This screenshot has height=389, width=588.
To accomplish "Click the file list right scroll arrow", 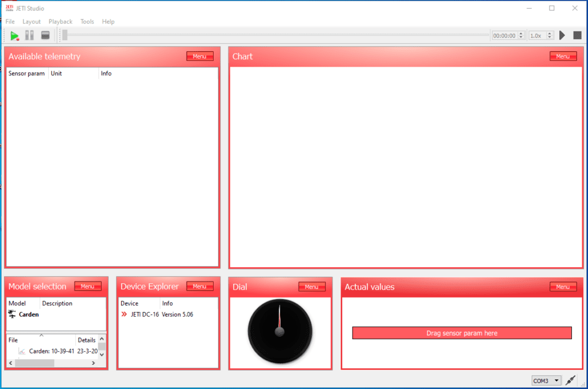I will [x=94, y=363].
